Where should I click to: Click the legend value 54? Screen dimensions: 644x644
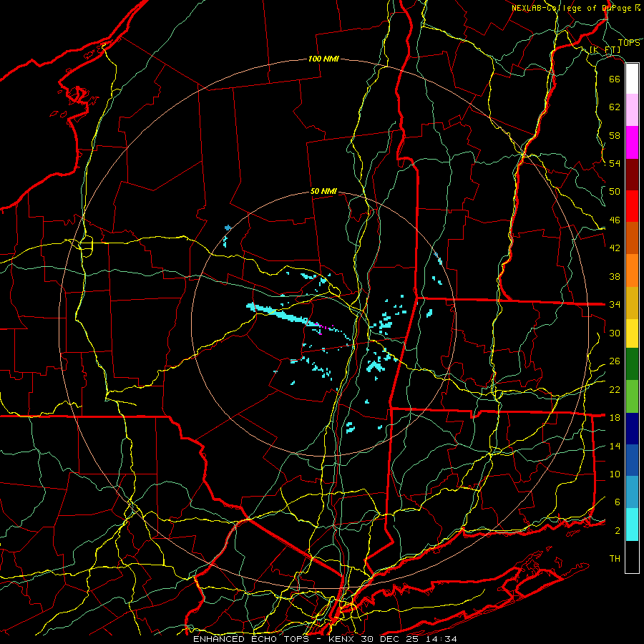[615, 163]
